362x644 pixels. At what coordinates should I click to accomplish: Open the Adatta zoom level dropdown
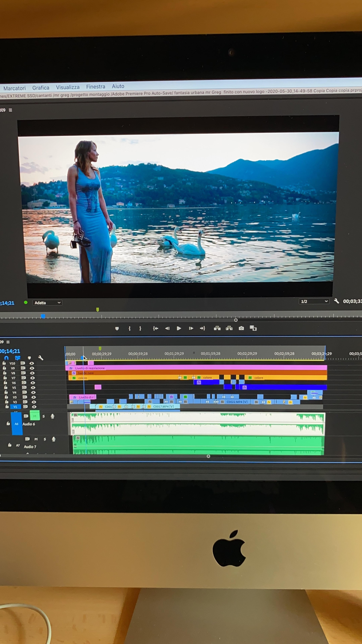coord(47,303)
